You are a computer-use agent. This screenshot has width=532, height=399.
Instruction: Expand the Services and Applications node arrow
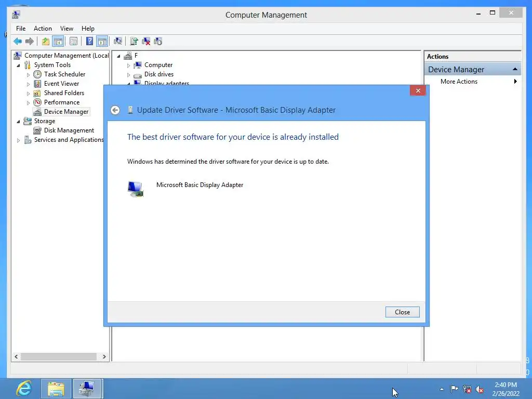pos(18,140)
